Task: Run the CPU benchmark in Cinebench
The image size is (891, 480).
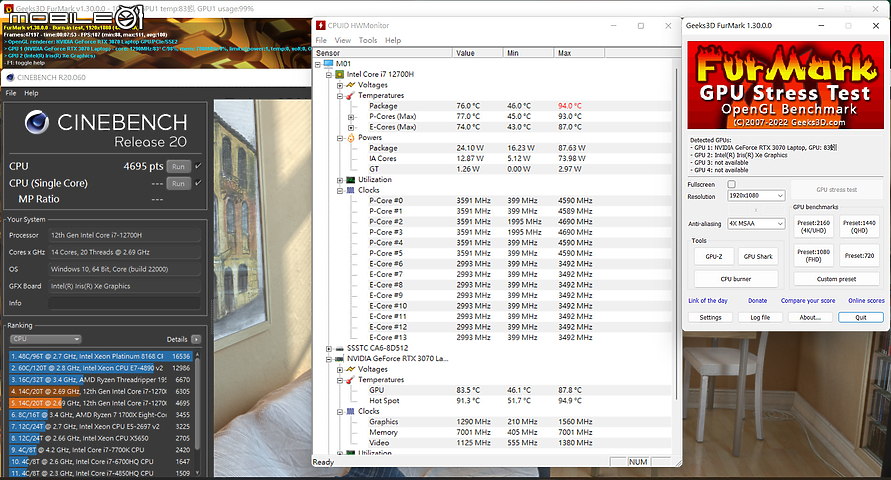Action: tap(178, 166)
